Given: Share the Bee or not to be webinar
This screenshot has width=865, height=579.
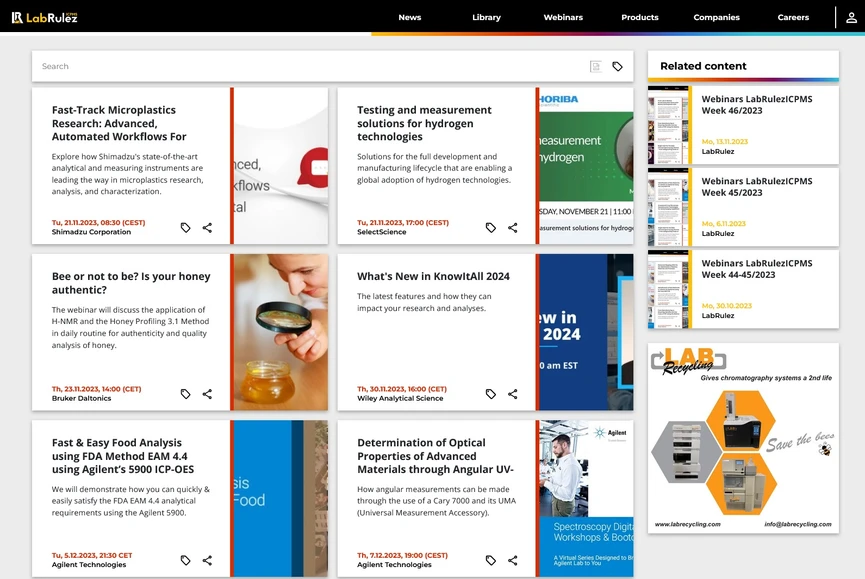Looking at the screenshot, I should tap(207, 394).
